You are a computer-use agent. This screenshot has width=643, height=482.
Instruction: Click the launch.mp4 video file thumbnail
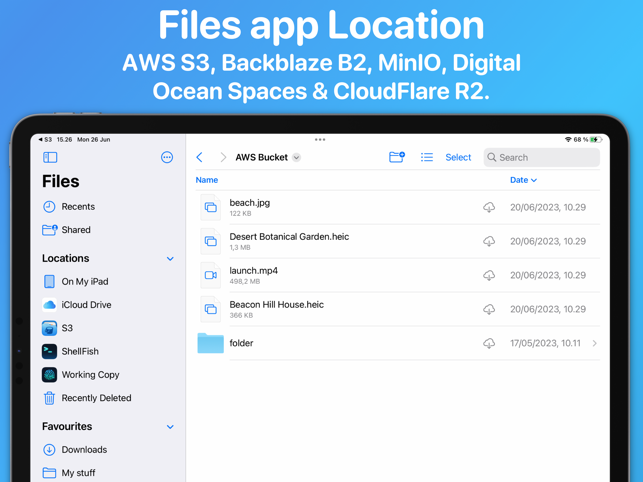[211, 275]
